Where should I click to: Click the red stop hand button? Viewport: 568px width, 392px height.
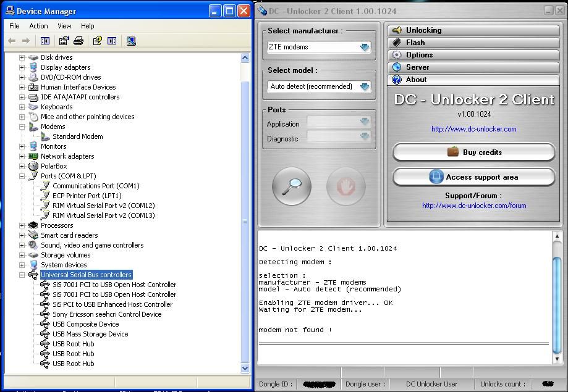(x=345, y=186)
